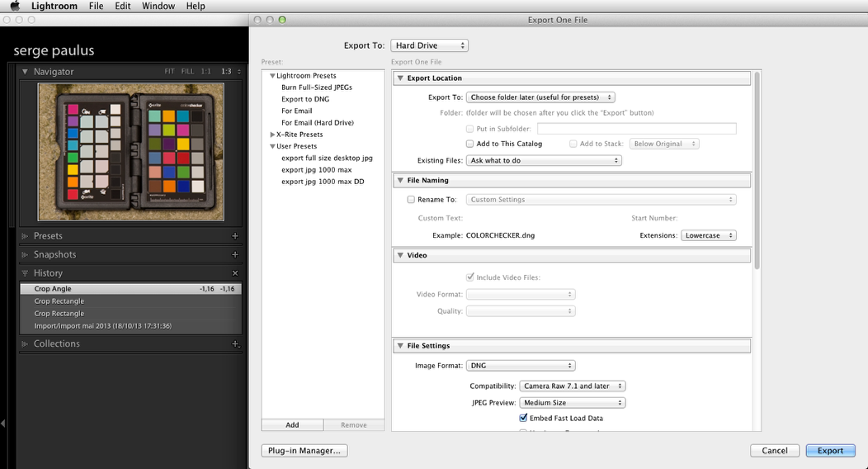Open the 1:3 zoom ratio popup

[239, 72]
